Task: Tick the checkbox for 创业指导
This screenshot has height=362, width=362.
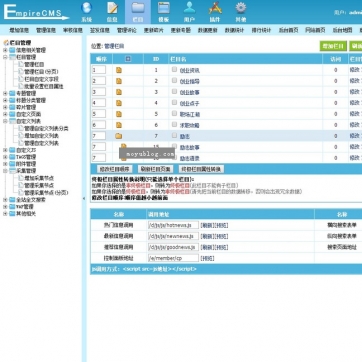Action: click(x=174, y=80)
